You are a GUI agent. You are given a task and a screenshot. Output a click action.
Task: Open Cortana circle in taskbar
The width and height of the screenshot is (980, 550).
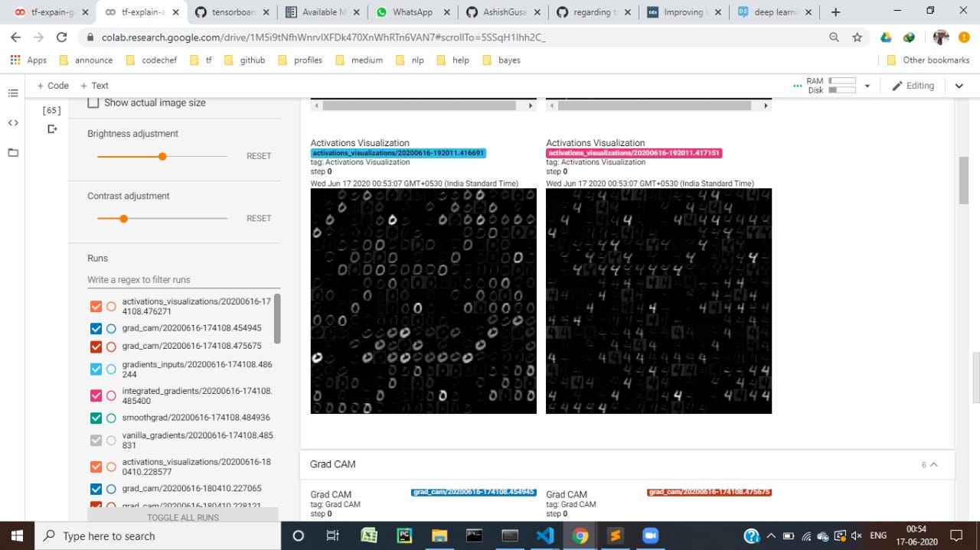tap(299, 535)
